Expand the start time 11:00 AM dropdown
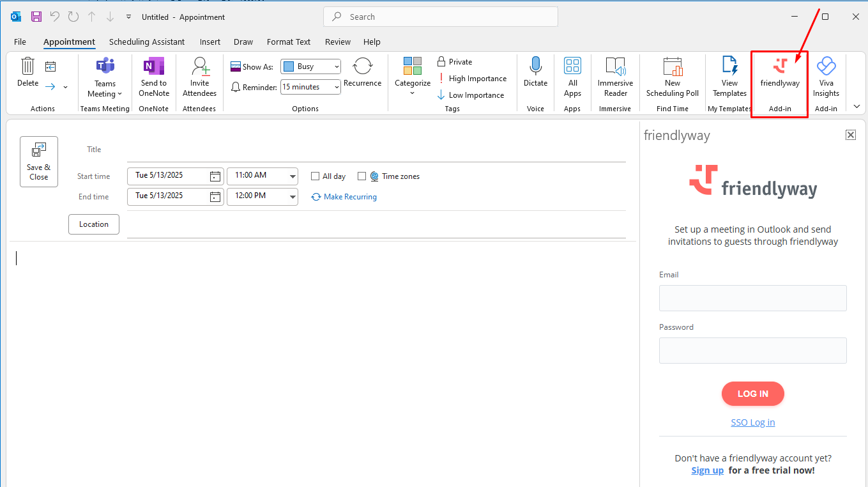This screenshot has height=487, width=868. click(x=293, y=176)
